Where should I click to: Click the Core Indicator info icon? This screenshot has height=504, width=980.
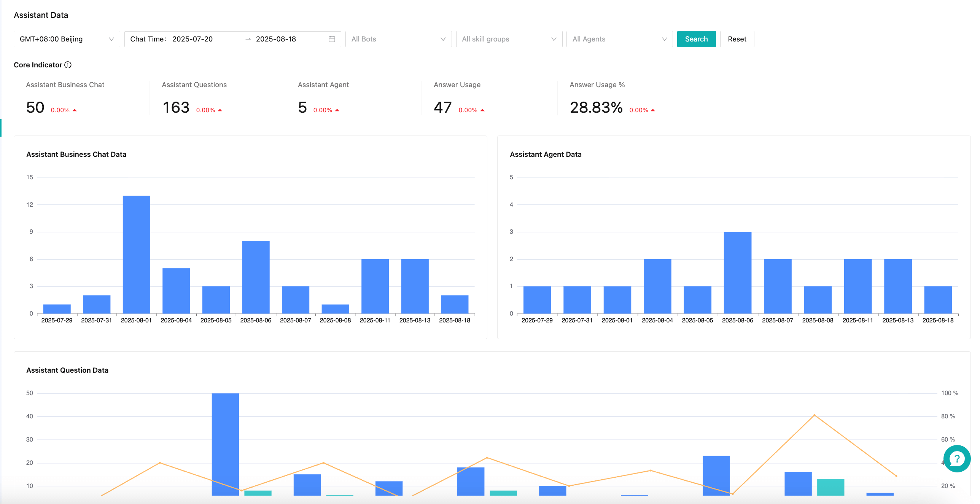click(x=68, y=65)
